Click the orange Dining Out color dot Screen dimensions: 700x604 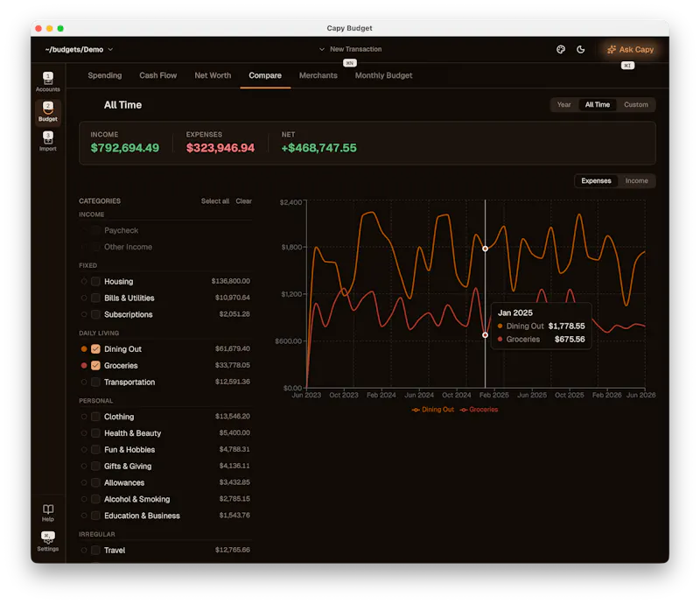pyautogui.click(x=84, y=349)
